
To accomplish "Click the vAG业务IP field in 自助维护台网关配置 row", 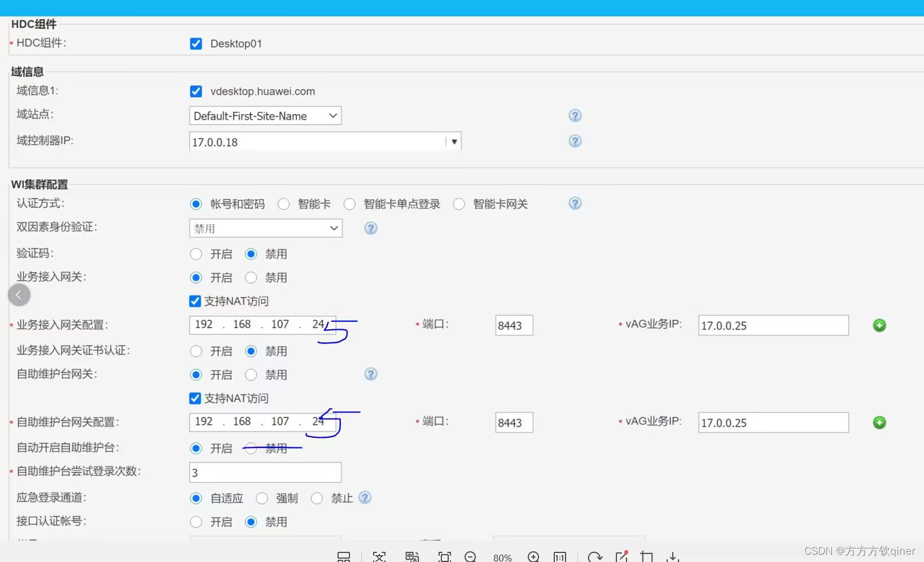I will coord(773,422).
